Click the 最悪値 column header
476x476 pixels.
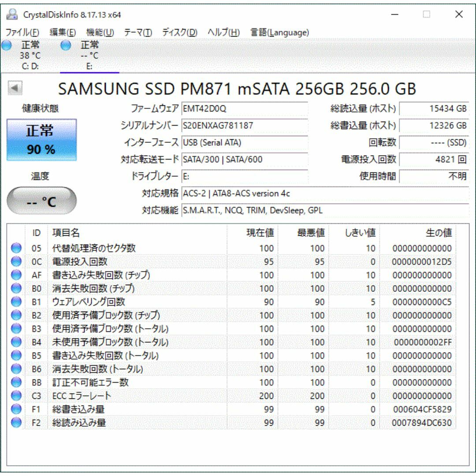[303, 233]
